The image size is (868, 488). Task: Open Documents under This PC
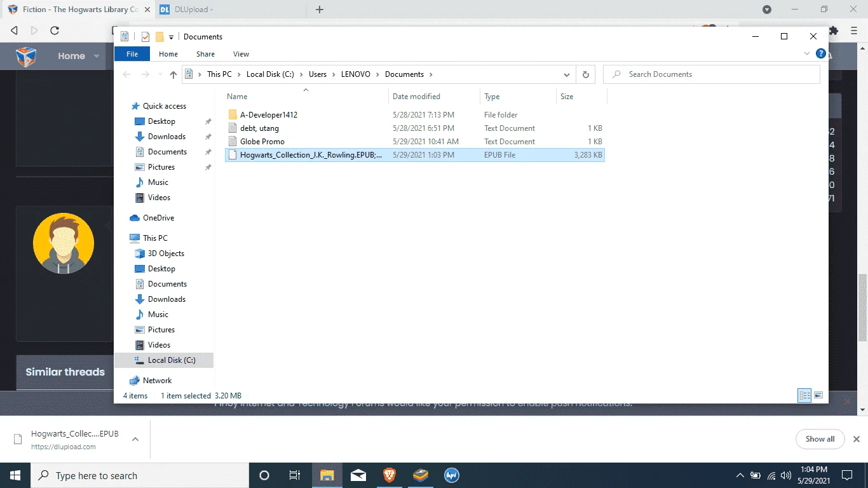click(167, 284)
